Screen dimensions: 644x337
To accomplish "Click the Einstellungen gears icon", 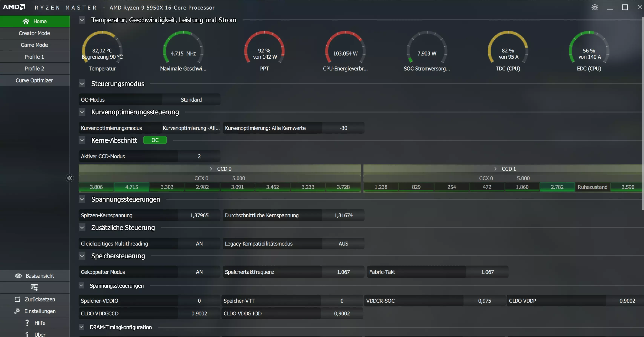I will [17, 311].
